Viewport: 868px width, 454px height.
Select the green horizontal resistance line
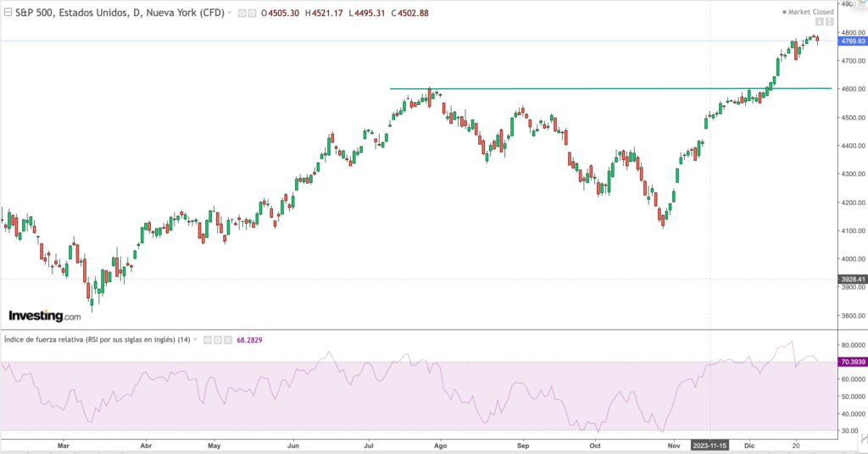pyautogui.click(x=593, y=88)
